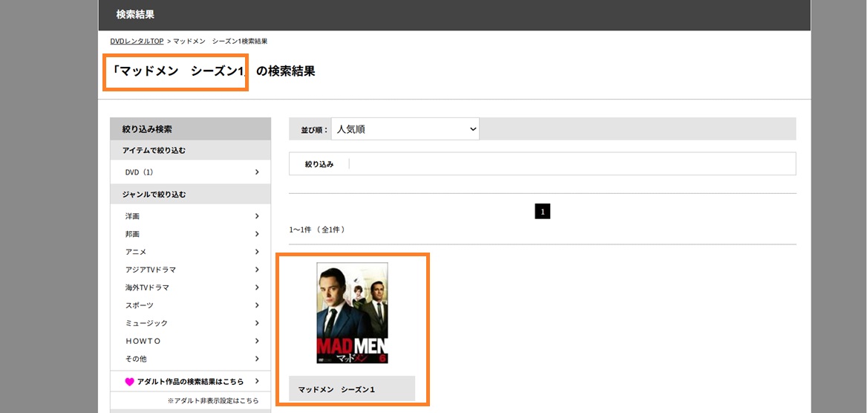Viewport: 868px width, 413px height.
Task: Open アダルト作品の検索結果はこちら link
Action: pos(190,382)
